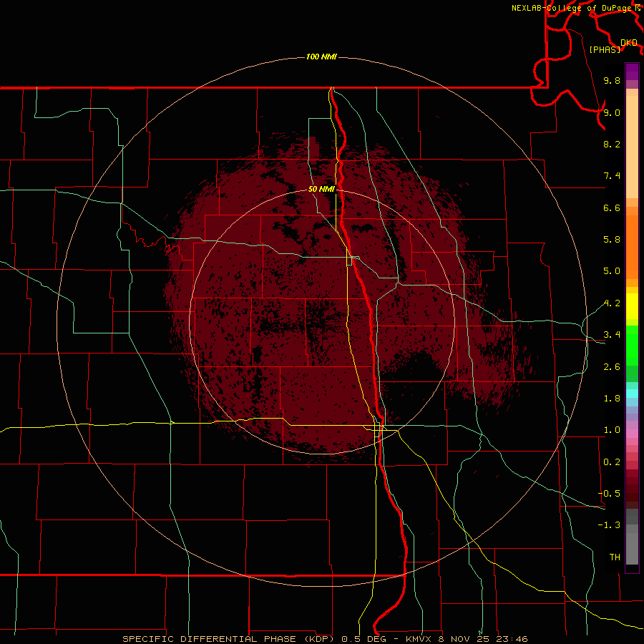Click the 3.4 value on the color scale
Image resolution: width=644 pixels, height=644 pixels.
click(612, 335)
